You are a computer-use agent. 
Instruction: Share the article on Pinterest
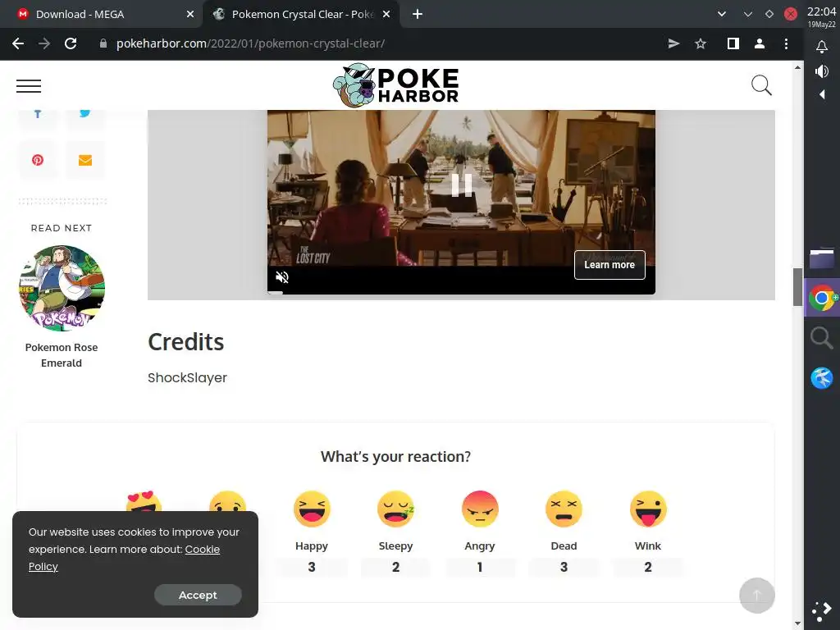tap(38, 160)
